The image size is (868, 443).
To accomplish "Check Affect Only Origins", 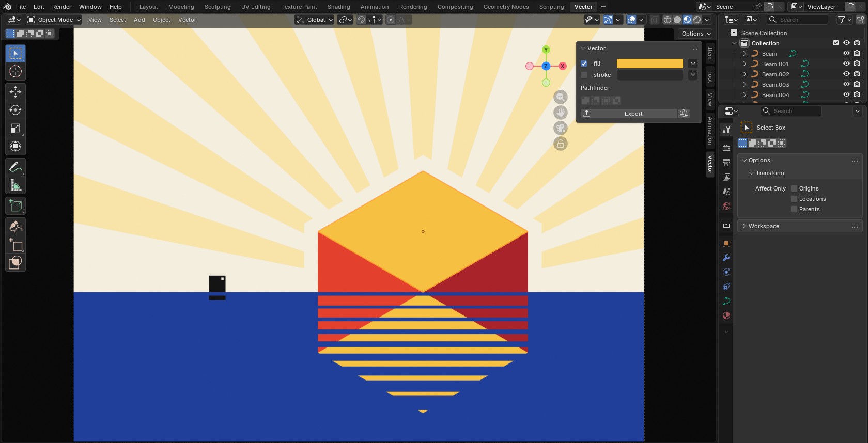I will (x=794, y=188).
